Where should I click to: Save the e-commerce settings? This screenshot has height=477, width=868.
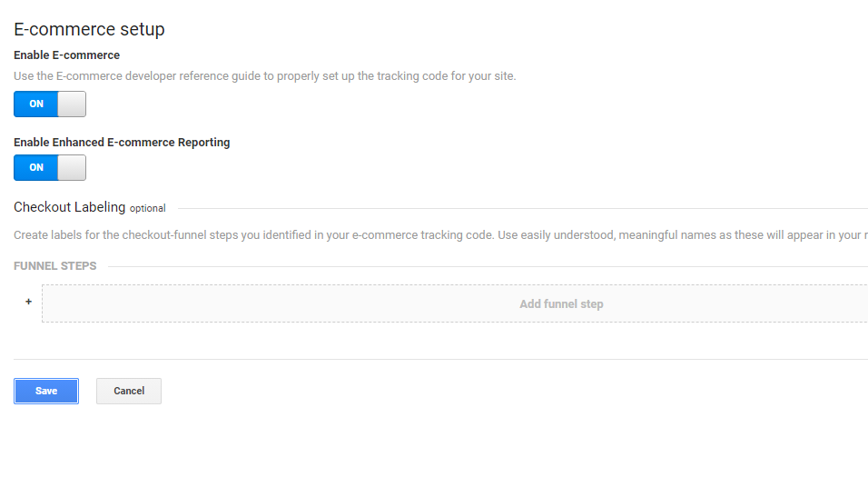coord(46,391)
